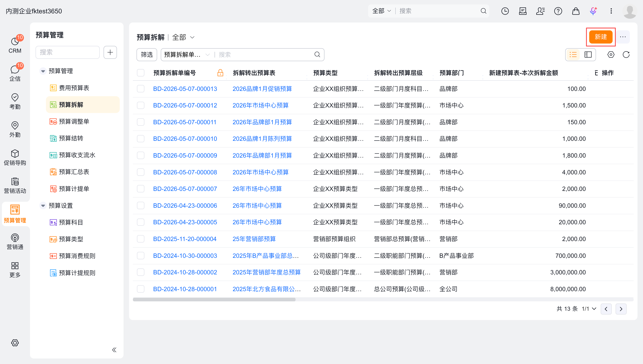Switch to list view mode
Screen dimensions: 643x364
573,55
